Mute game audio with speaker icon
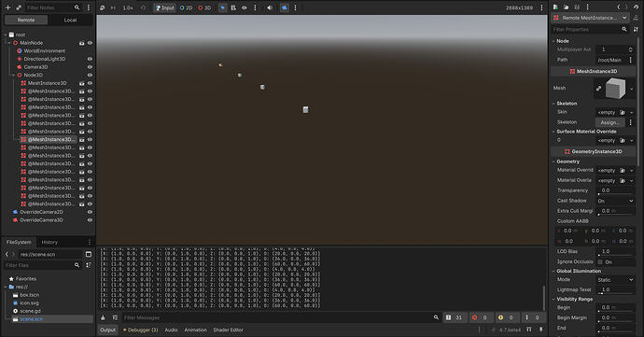 270,7
